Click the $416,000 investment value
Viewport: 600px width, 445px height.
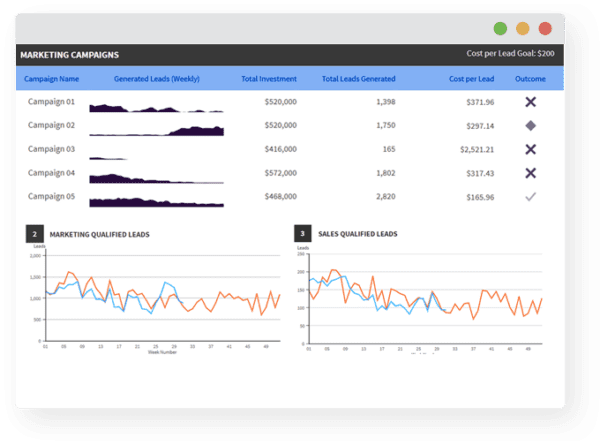pos(280,149)
